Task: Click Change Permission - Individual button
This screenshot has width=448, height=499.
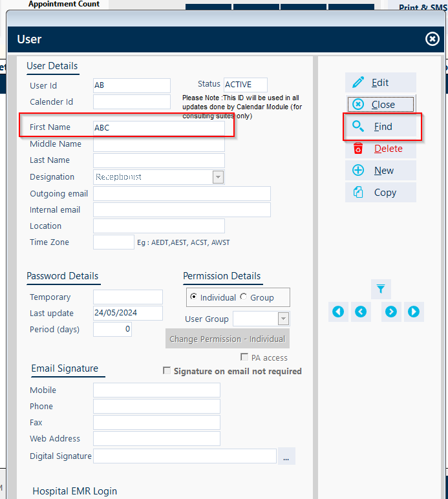Action: pyautogui.click(x=227, y=339)
